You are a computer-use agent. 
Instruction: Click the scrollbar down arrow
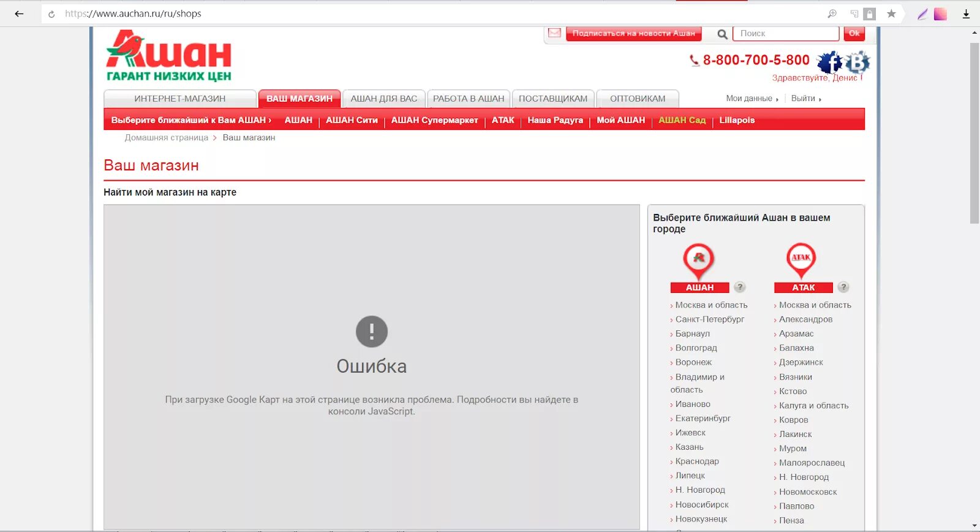(974, 526)
